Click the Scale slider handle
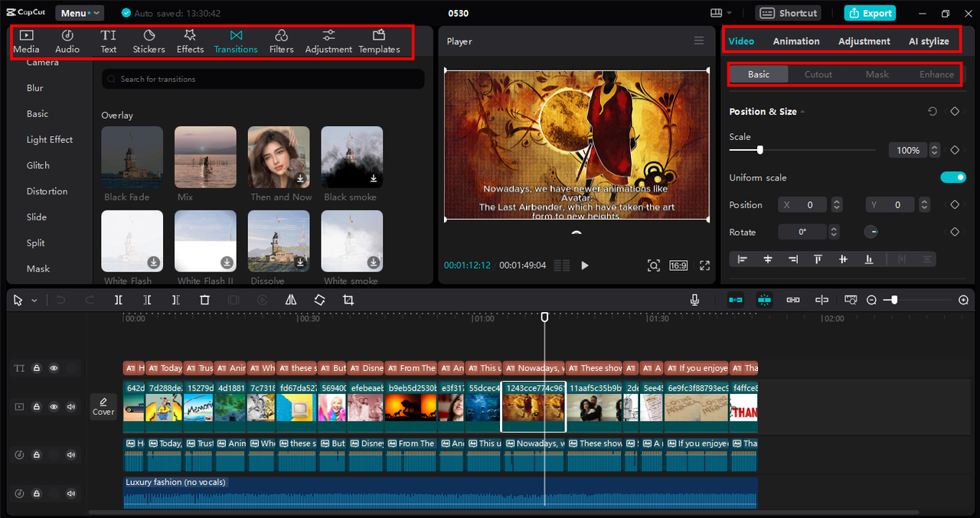This screenshot has width=980, height=518. (759, 151)
